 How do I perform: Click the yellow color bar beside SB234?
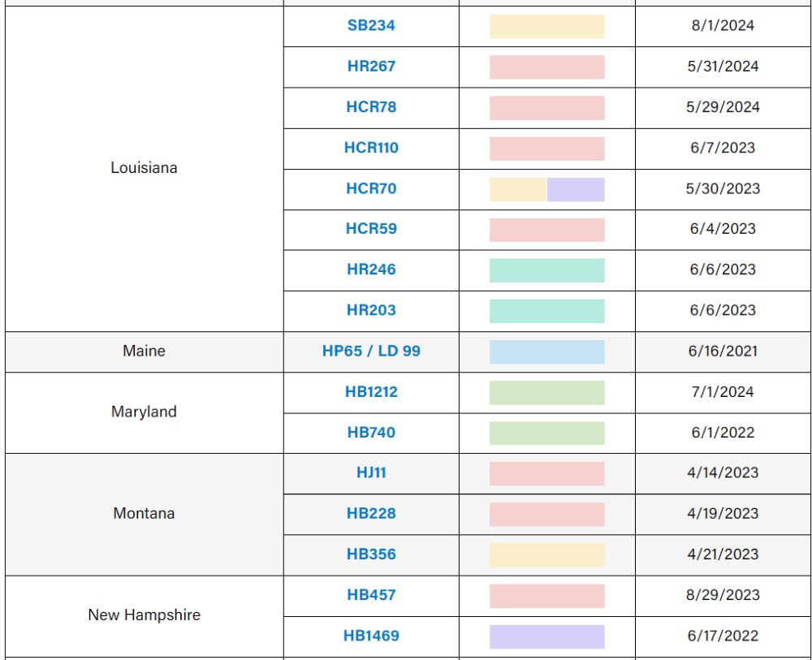[546, 26]
